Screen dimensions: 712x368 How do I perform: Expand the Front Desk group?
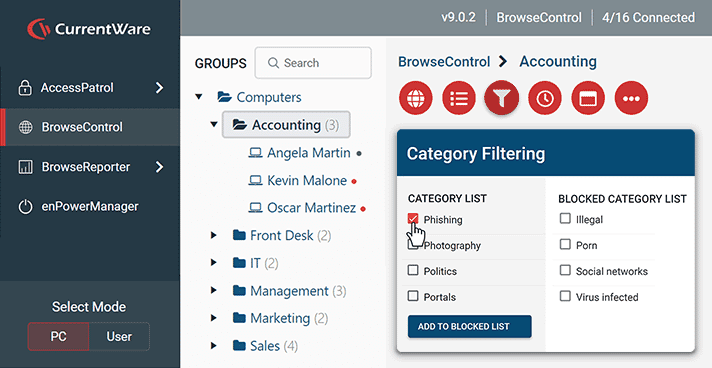[x=213, y=235]
